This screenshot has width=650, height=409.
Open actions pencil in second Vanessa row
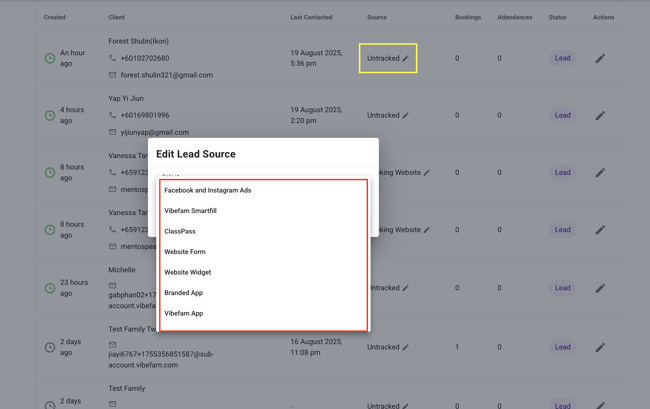pos(600,230)
